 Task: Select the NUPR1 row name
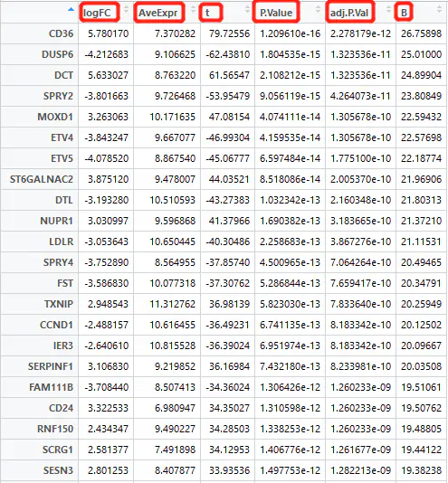(x=57, y=221)
